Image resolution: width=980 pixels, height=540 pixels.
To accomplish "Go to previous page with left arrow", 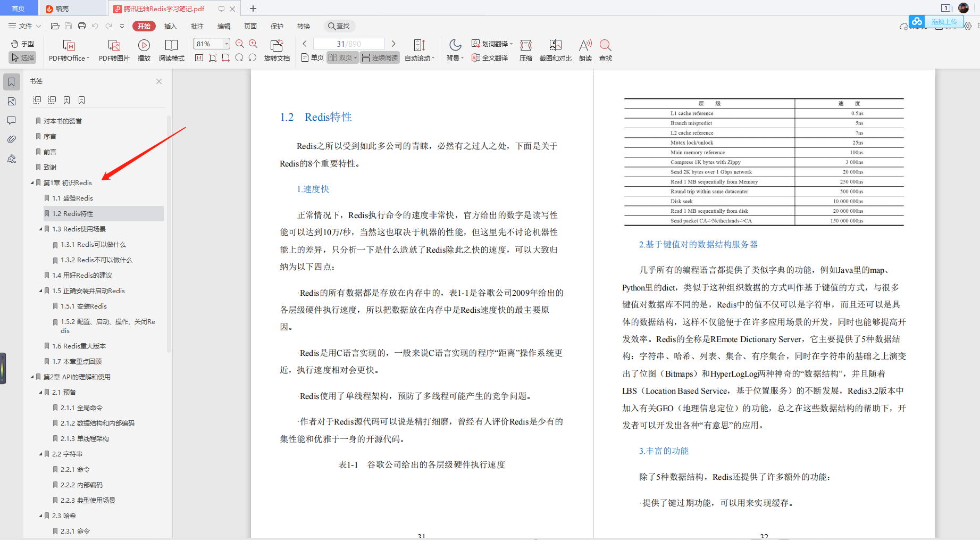I will click(x=305, y=44).
